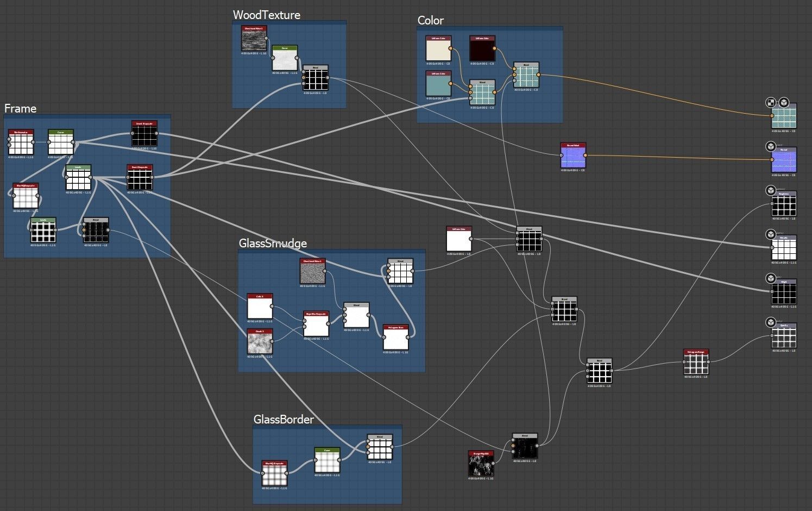Select the teal Uniform Color node
This screenshot has width=812, height=511.
439,84
